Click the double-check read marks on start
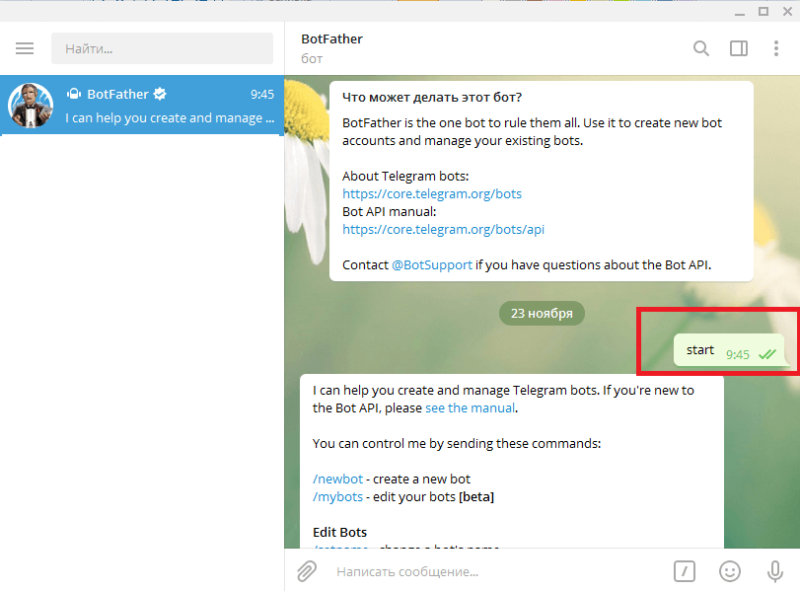The height and width of the screenshot is (591, 800). [767, 354]
